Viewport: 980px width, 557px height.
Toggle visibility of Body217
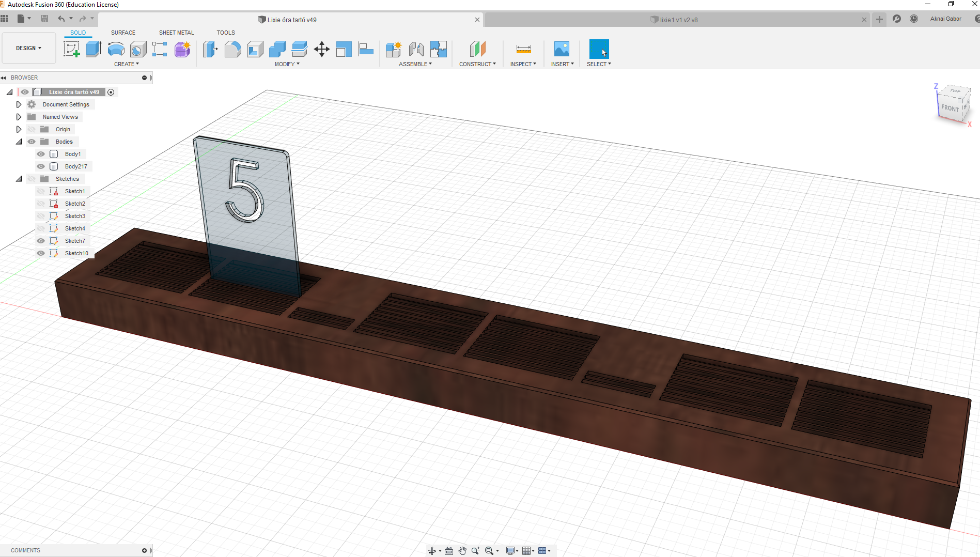pos(41,166)
